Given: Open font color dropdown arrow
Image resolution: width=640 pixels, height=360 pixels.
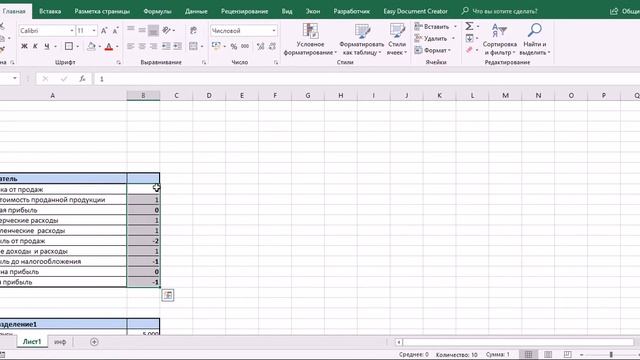Looking at the screenshot, I should click(x=117, y=47).
